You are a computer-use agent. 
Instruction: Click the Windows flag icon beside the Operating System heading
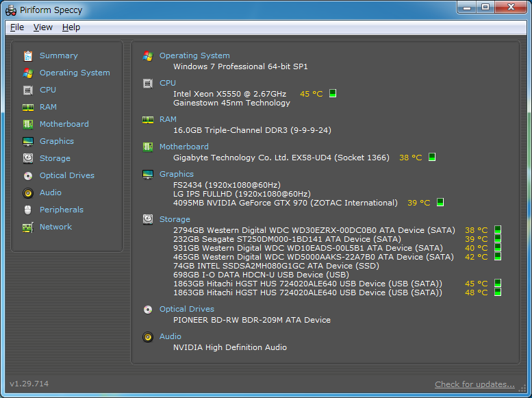(148, 55)
